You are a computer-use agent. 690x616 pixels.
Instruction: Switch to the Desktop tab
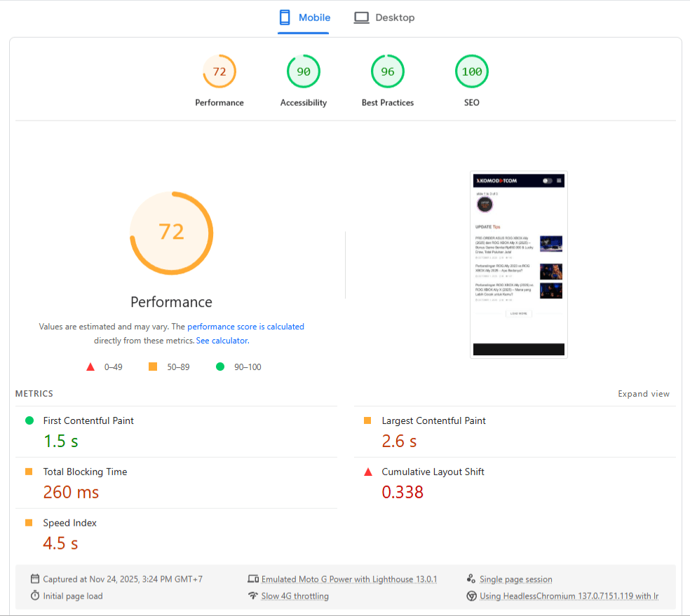(384, 18)
